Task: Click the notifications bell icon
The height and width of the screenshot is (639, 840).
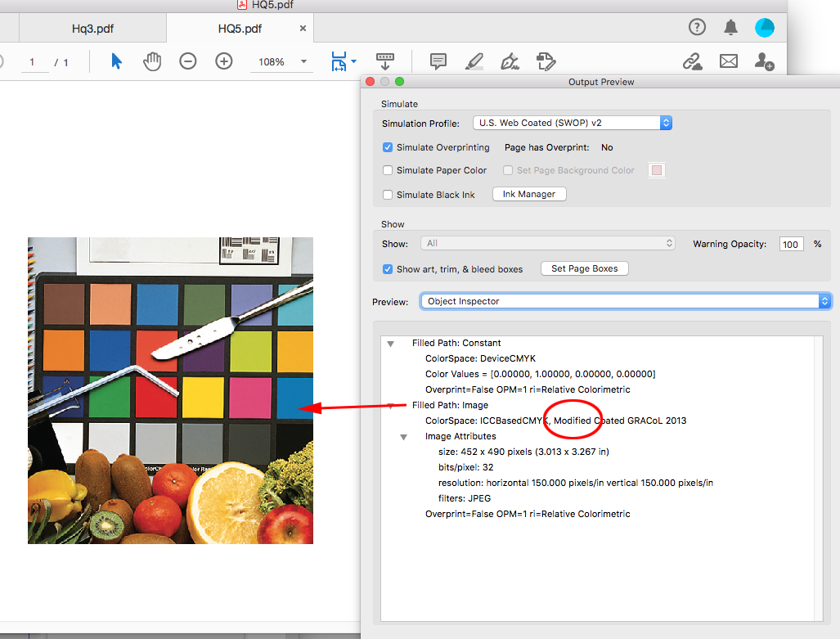Action: coord(730,27)
